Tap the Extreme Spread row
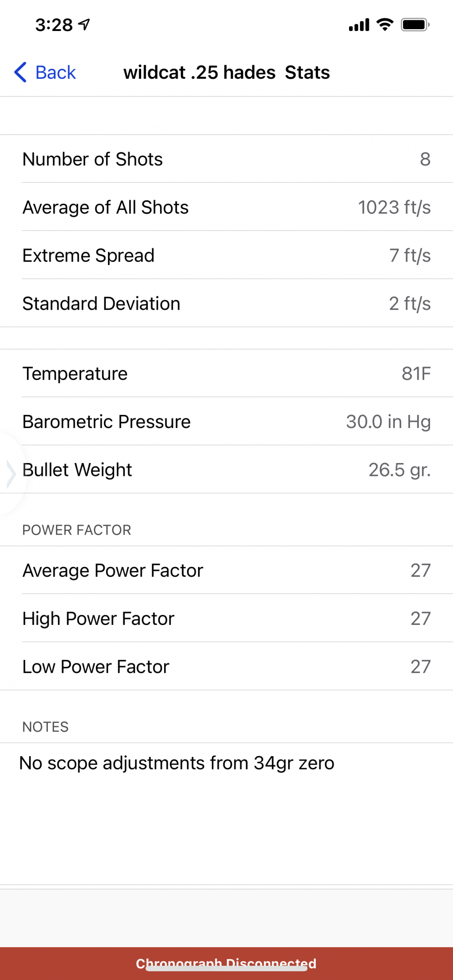The width and height of the screenshot is (453, 980). click(226, 255)
